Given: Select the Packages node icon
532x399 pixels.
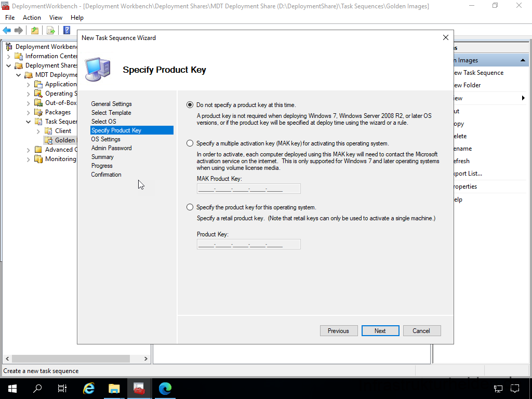Looking at the screenshot, I should coord(38,112).
